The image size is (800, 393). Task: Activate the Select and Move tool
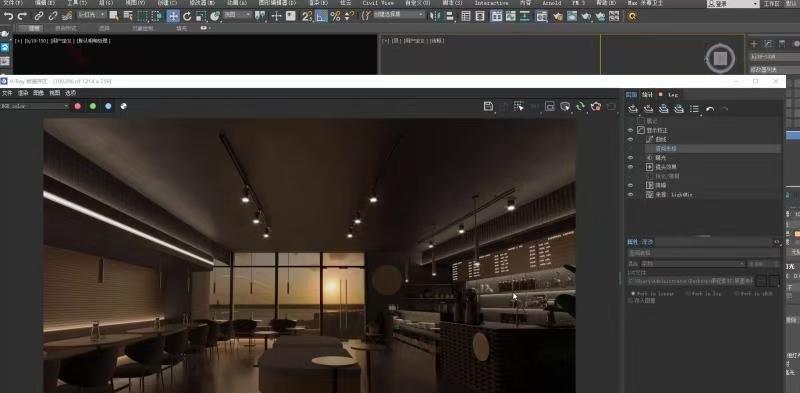(x=173, y=16)
